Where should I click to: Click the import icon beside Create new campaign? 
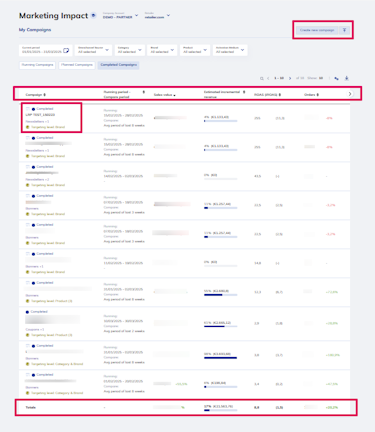(344, 30)
